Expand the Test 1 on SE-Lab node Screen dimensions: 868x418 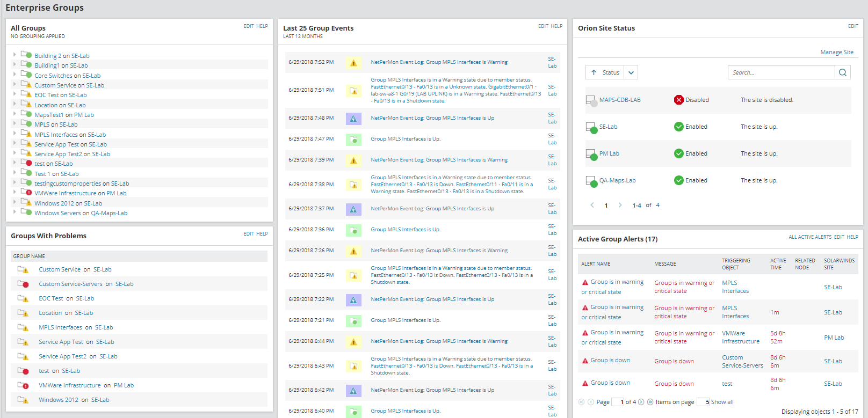15,172
